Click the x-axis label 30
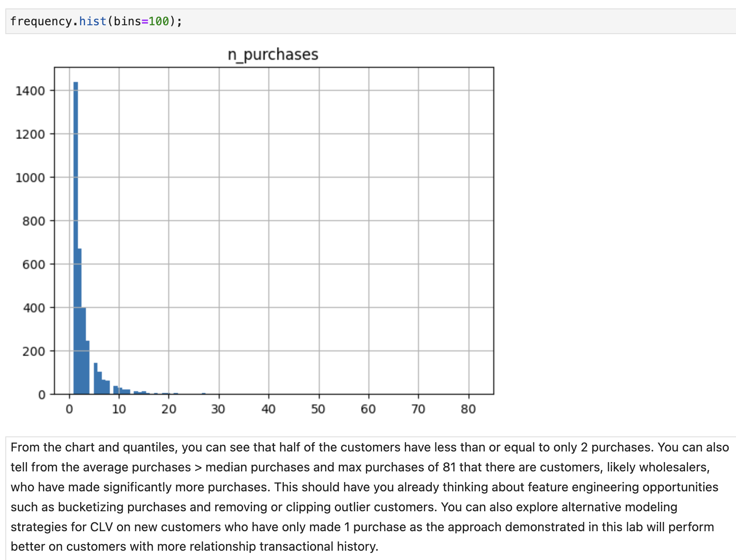 218,409
